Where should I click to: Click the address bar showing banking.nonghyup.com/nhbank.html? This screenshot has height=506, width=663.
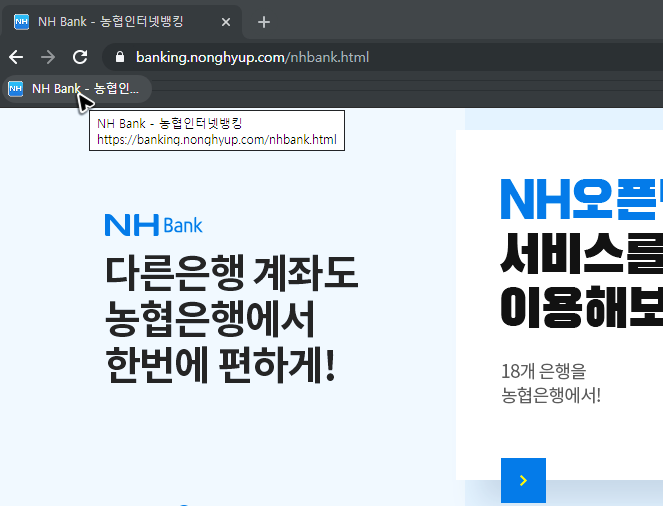click(x=383, y=57)
